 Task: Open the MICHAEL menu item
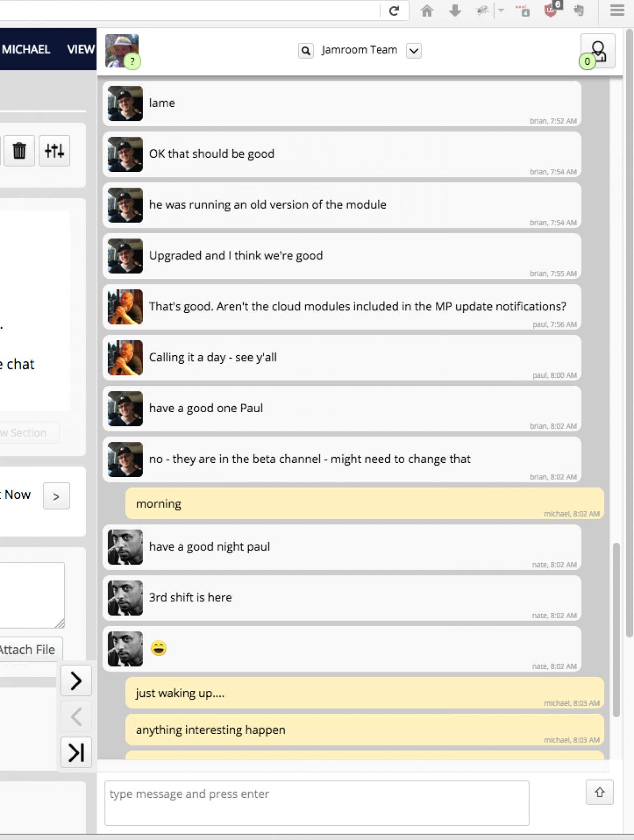(x=26, y=50)
